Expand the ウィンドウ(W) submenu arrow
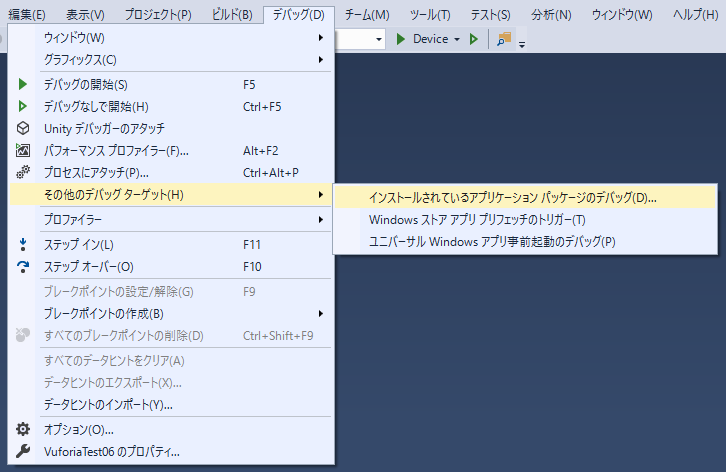Screen dimensions: 726x472 click(x=321, y=38)
